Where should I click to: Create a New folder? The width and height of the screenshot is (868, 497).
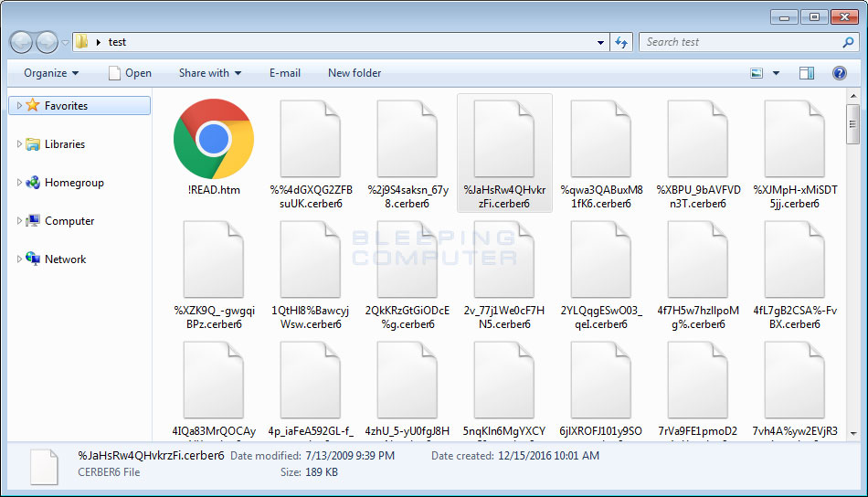point(355,73)
